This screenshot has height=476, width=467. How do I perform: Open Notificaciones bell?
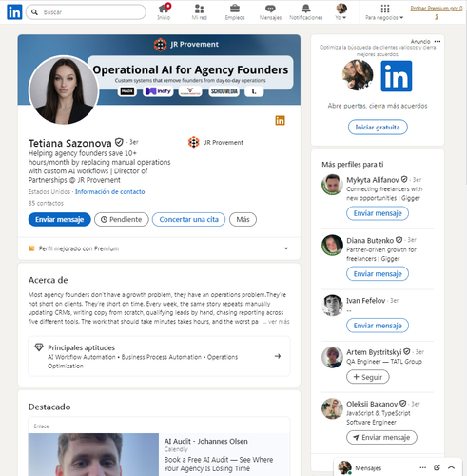pos(306,12)
